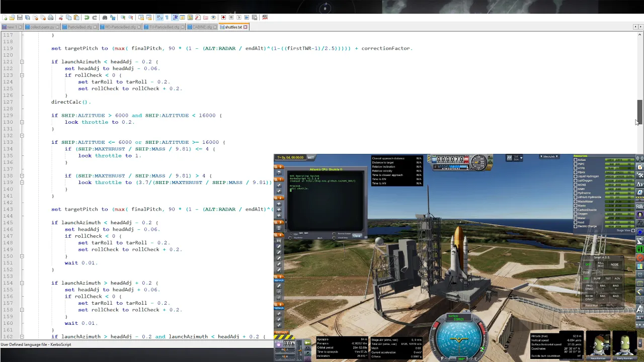
Task: Tick the Hydrazine resource checkbox
Action: click(576, 193)
